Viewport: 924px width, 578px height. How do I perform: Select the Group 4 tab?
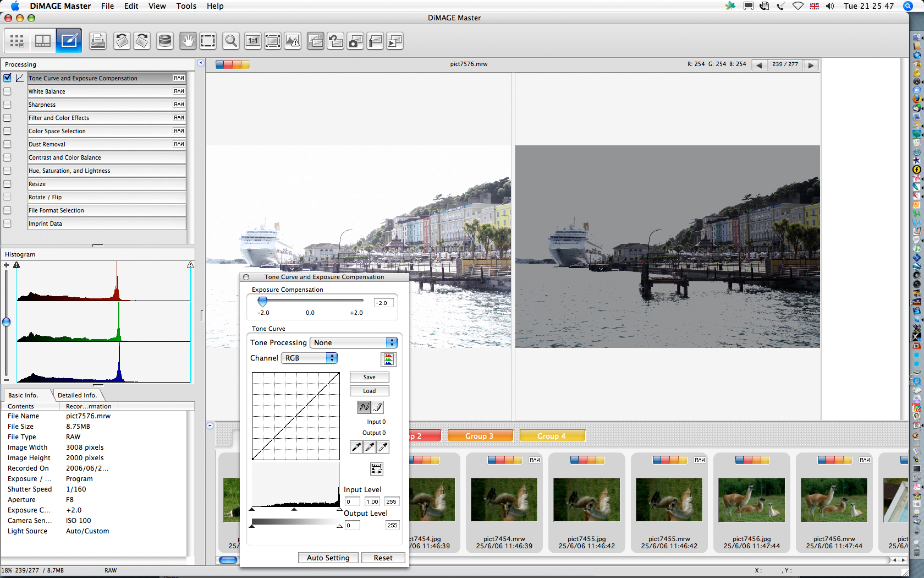tap(552, 436)
